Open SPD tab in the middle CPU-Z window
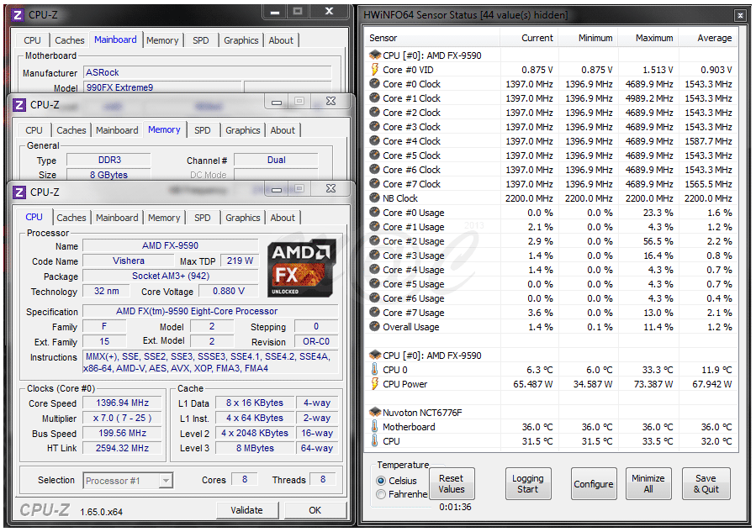 coord(203,130)
